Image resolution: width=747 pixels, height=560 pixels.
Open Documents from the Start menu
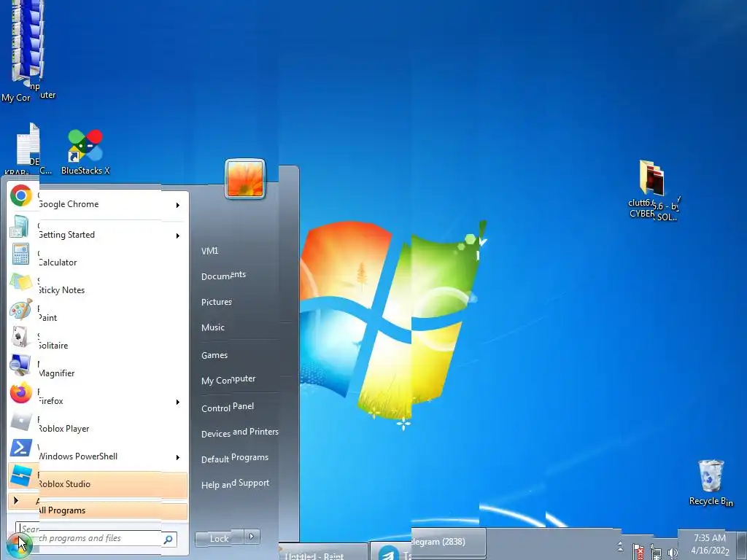[223, 275]
